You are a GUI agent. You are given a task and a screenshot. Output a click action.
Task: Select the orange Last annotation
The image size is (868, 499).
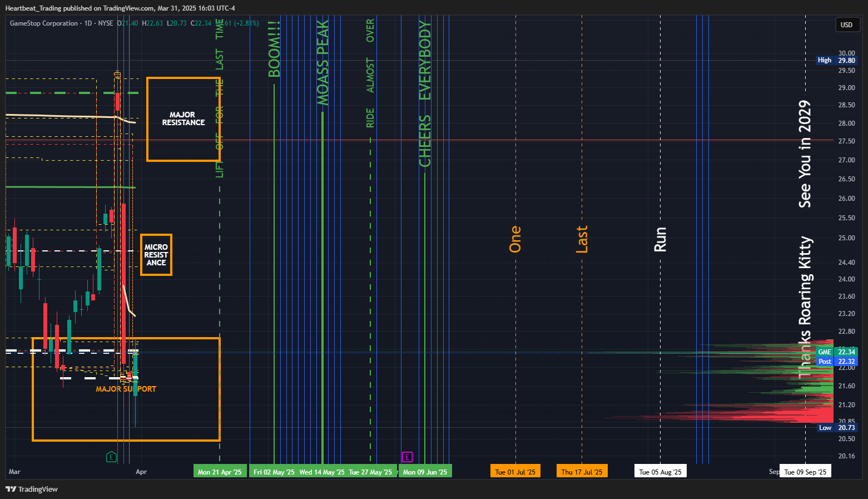pos(582,239)
